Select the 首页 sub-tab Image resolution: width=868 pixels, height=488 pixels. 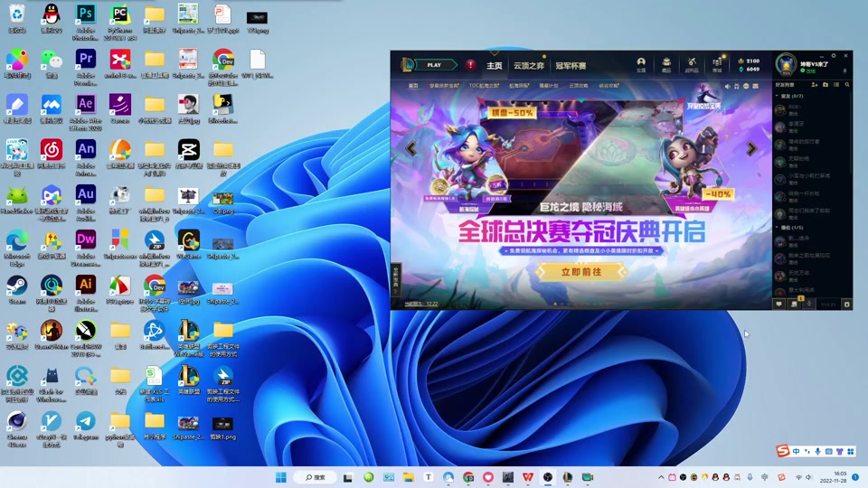pyautogui.click(x=413, y=86)
